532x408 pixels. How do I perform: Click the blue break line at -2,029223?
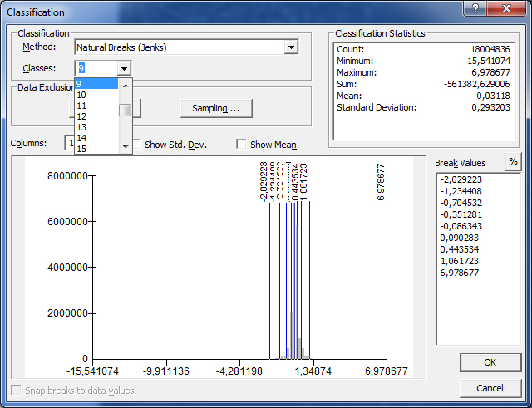[269, 280]
